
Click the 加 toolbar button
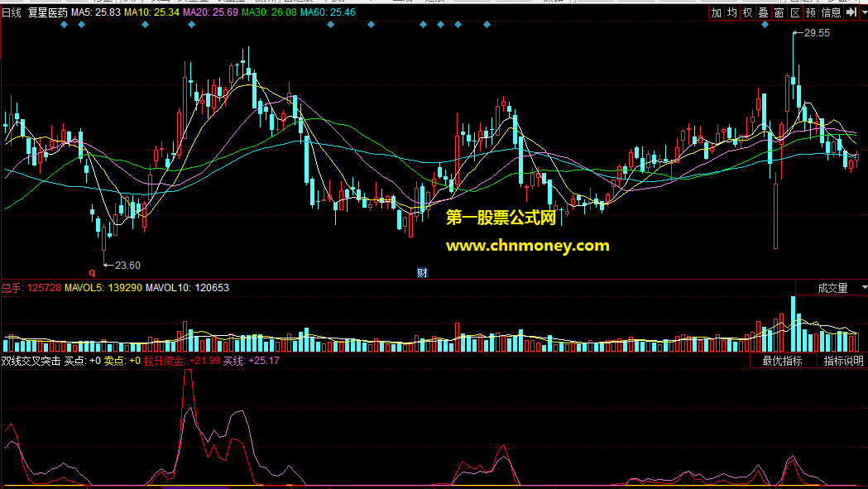coord(717,12)
